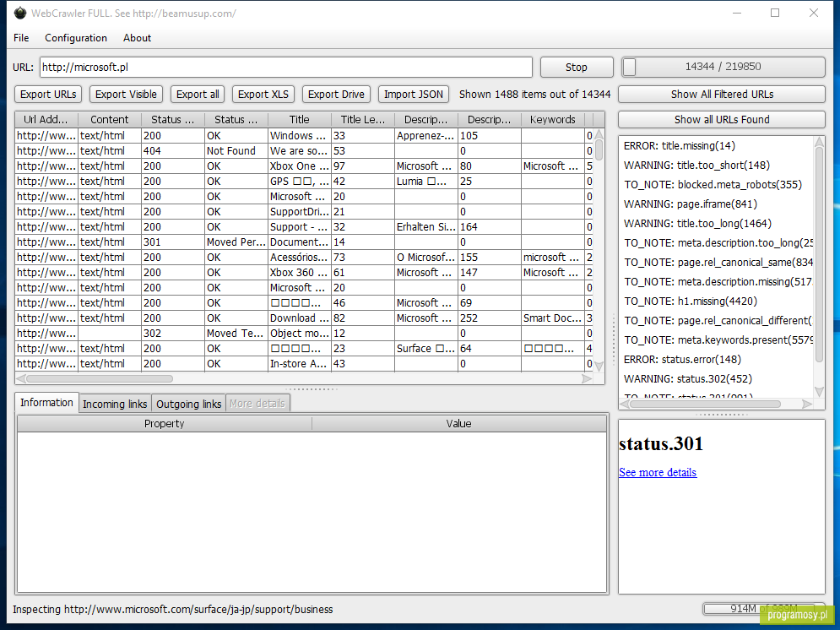Viewport: 840px width, 630px height.
Task: Open the File menu
Action: click(x=21, y=38)
